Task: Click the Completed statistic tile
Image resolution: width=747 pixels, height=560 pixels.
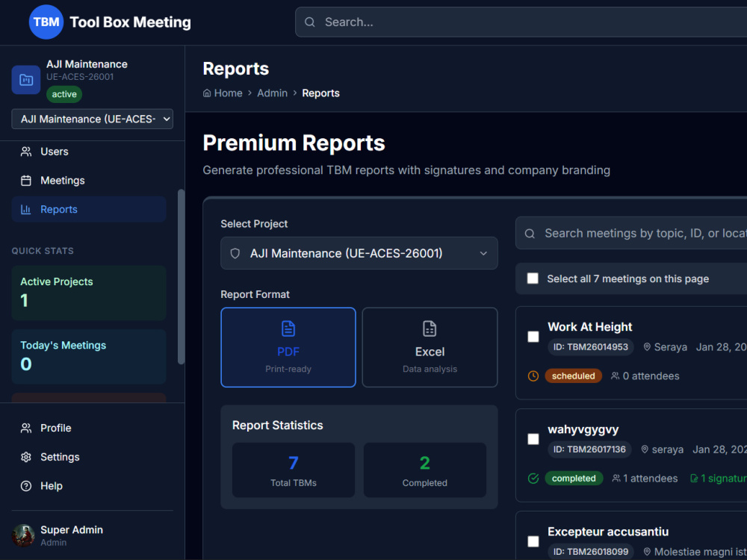Action: 424,470
